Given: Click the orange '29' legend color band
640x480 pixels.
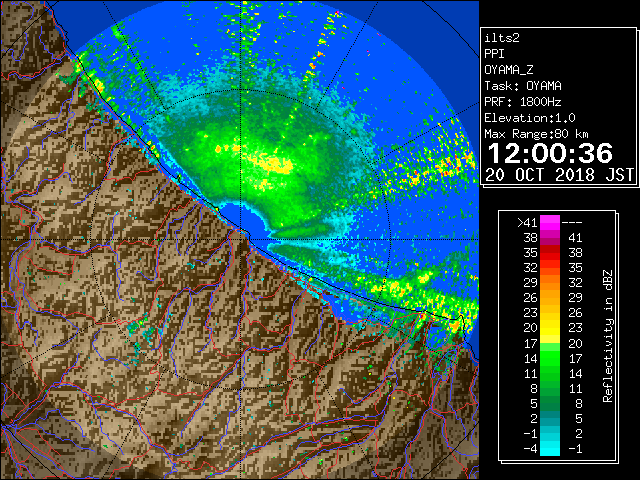Looking at the screenshot, I should 550,282.
